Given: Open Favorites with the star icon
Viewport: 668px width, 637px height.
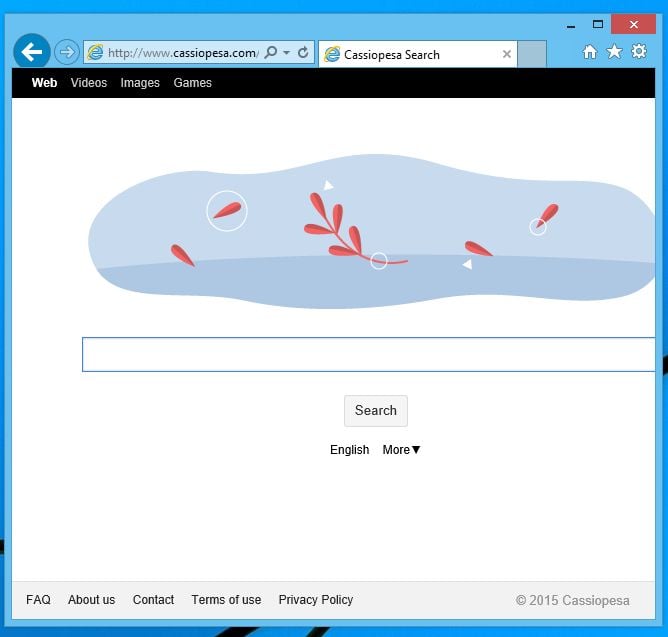Looking at the screenshot, I should tap(614, 52).
